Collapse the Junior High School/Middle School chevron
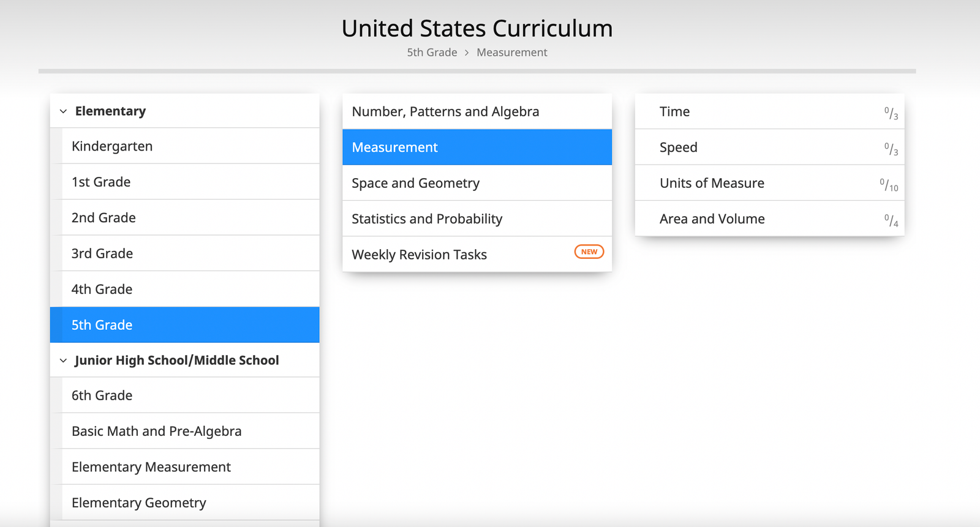980x527 pixels. [63, 361]
